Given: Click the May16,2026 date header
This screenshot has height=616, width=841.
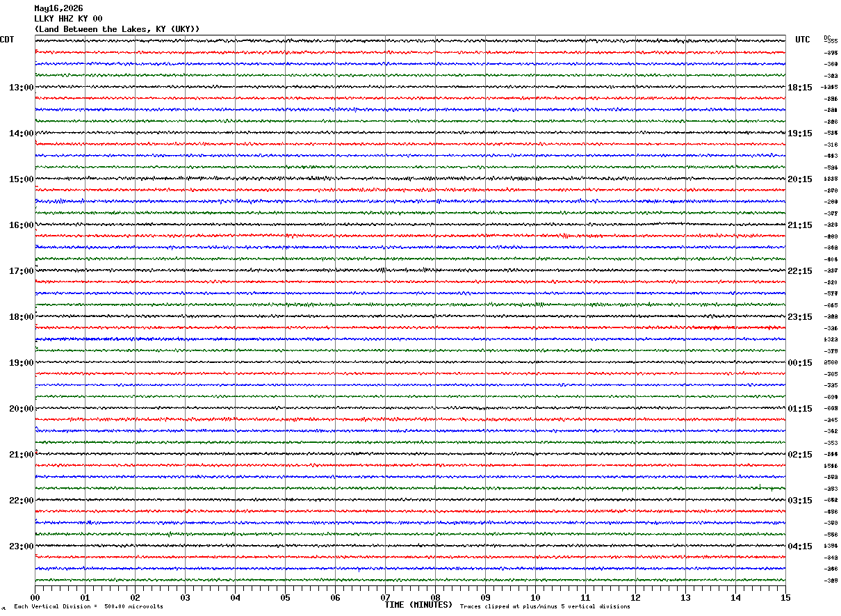Looking at the screenshot, I should coord(58,8).
